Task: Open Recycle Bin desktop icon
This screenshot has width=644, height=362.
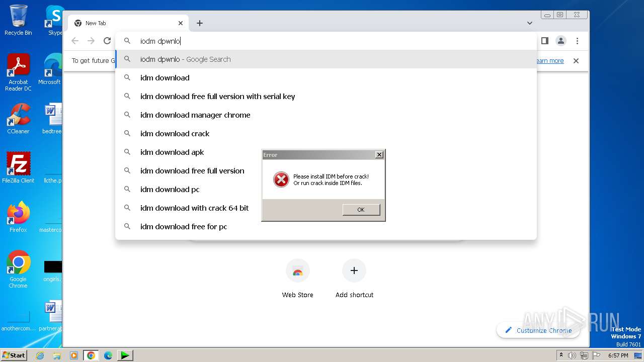Action: [x=18, y=20]
